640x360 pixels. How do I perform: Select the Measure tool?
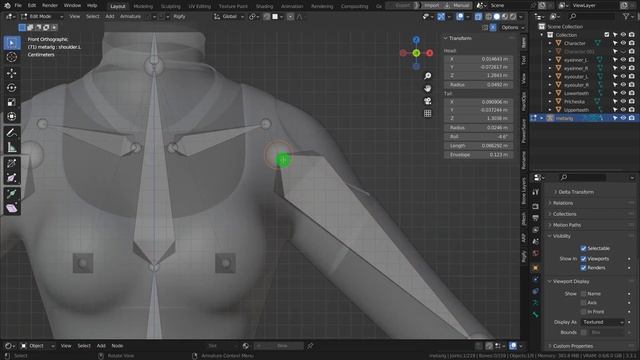[x=12, y=147]
